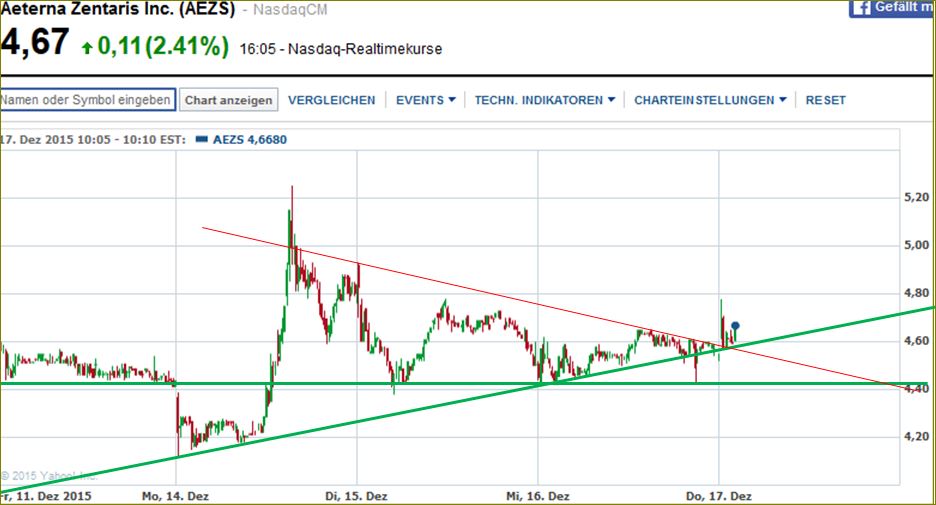Viewport: 936px width, 505px height.
Task: Click the 5,00 price axis label
Action: pos(917,245)
